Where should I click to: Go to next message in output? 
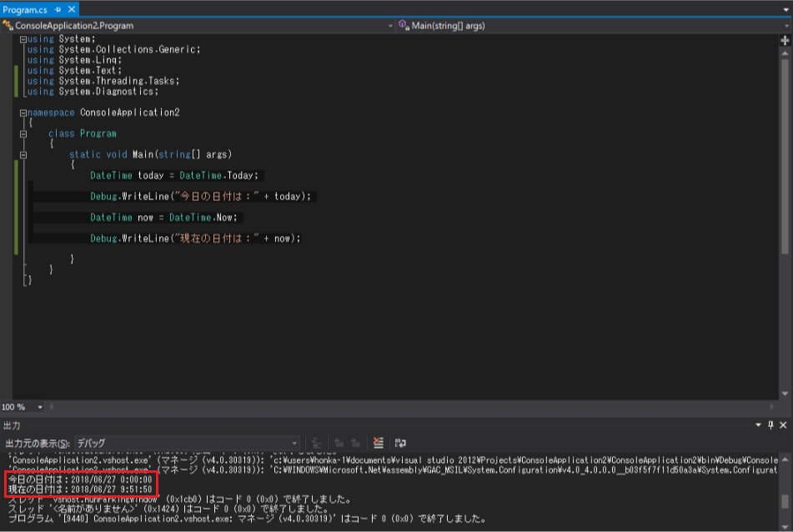coord(356,443)
